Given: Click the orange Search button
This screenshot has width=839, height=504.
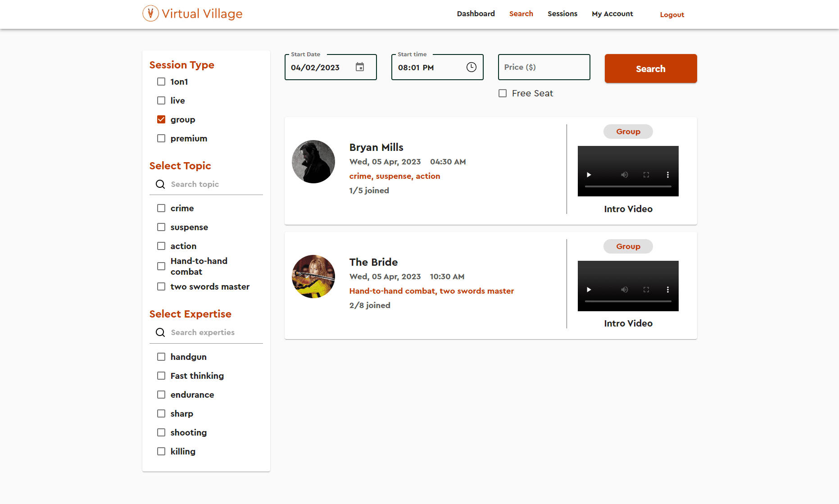Looking at the screenshot, I should [x=651, y=68].
